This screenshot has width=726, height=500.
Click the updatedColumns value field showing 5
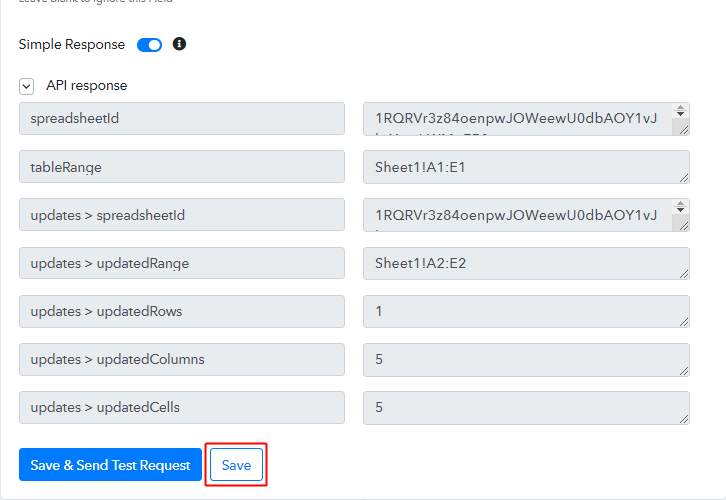[x=526, y=360]
